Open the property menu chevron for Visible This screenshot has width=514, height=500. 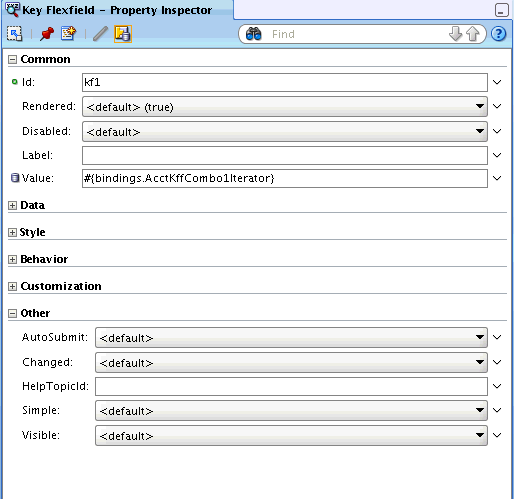(x=497, y=435)
